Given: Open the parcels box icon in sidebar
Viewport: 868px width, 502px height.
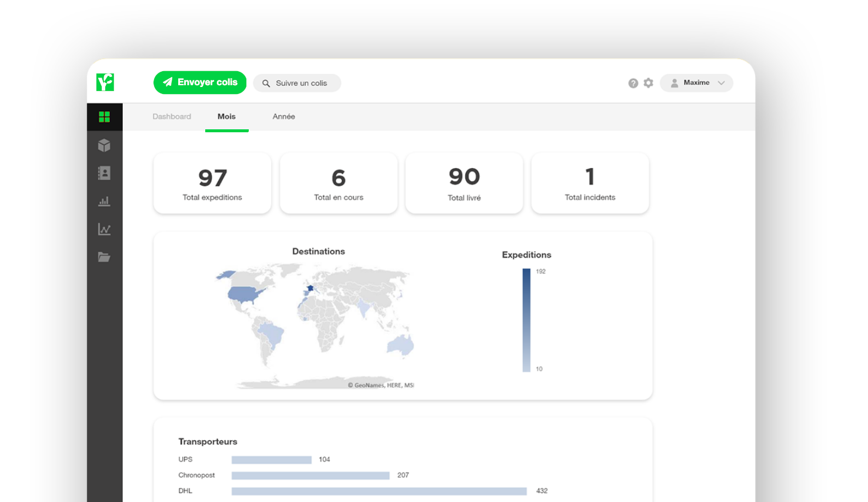Looking at the screenshot, I should (x=105, y=145).
